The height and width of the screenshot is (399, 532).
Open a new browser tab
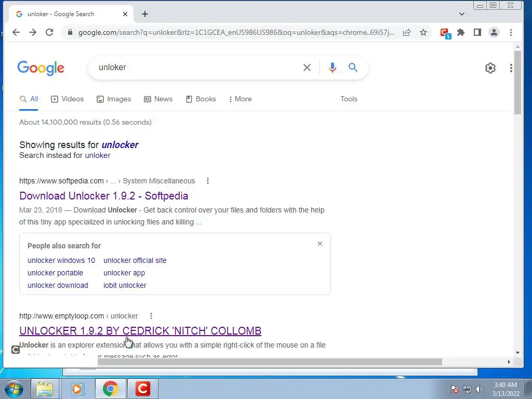click(x=145, y=14)
